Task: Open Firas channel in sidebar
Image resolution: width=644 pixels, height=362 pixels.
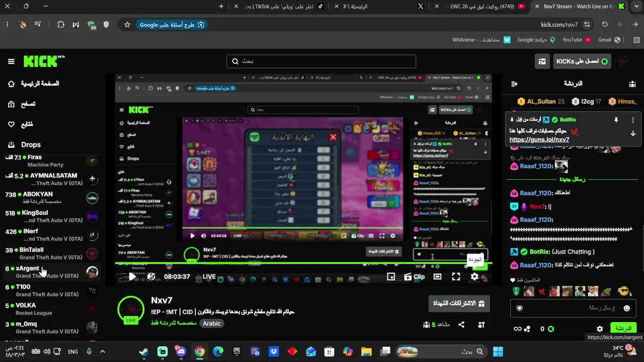Action: [x=50, y=161]
